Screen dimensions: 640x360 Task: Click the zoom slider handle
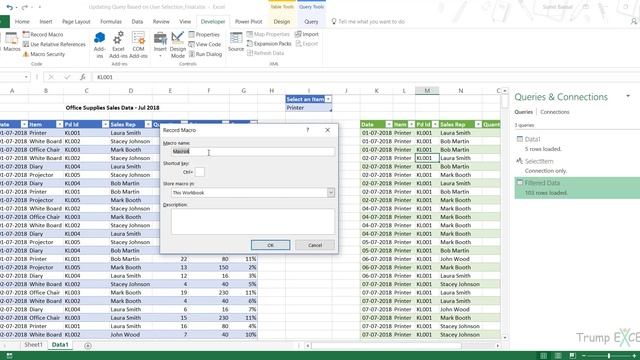click(x=609, y=356)
